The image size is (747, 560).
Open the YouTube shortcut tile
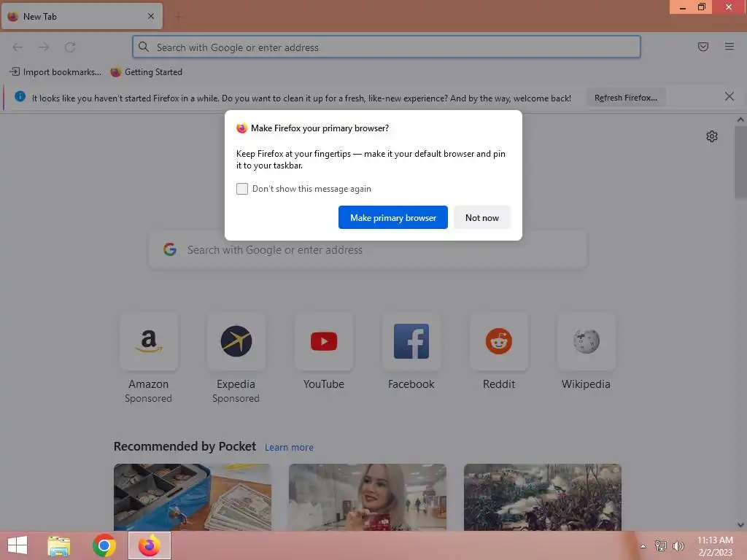coord(323,352)
